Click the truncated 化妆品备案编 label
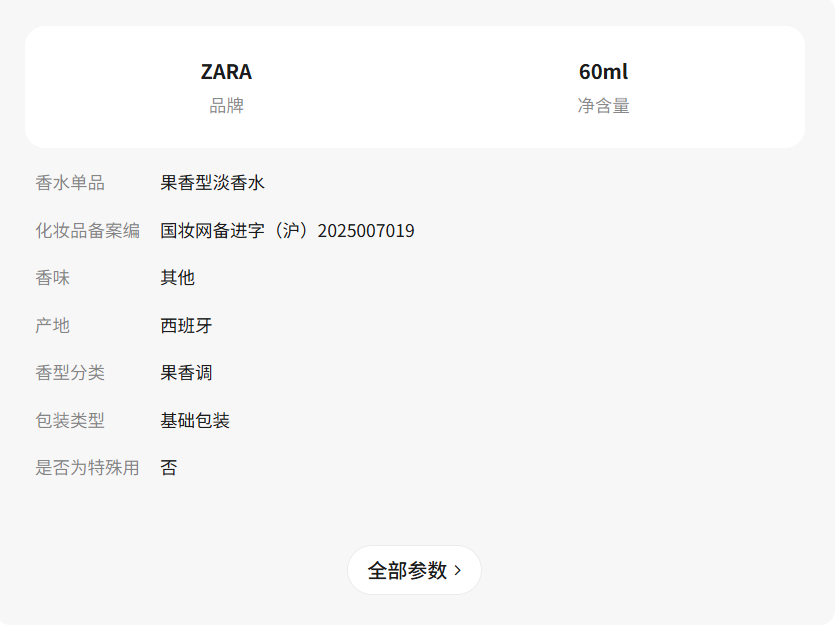This screenshot has width=836, height=625. pyautogui.click(x=87, y=231)
